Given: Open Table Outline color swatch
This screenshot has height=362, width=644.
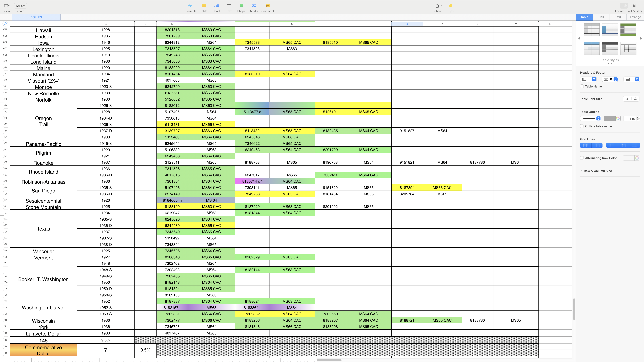Looking at the screenshot, I should pos(610,118).
